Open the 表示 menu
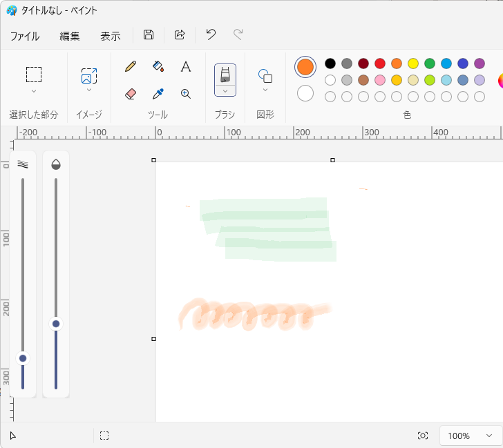 pos(111,36)
